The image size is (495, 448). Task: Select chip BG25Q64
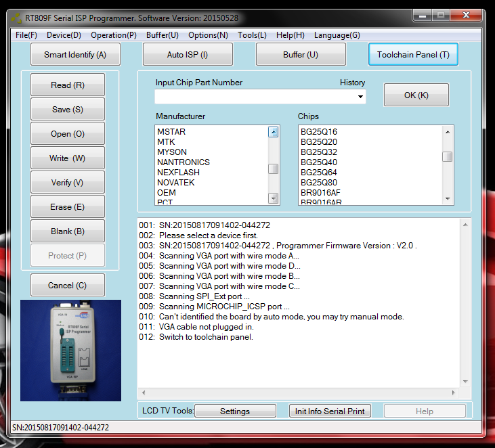pyautogui.click(x=319, y=173)
